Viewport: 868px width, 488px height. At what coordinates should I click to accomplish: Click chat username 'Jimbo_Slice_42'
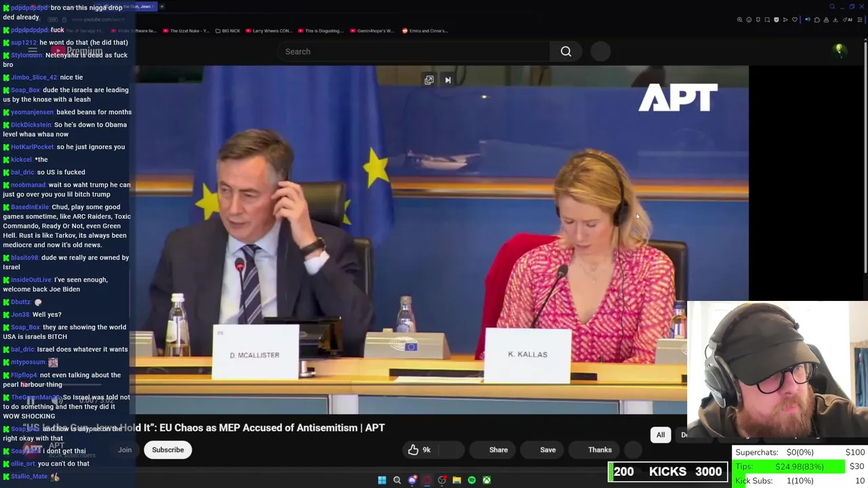[34, 77]
